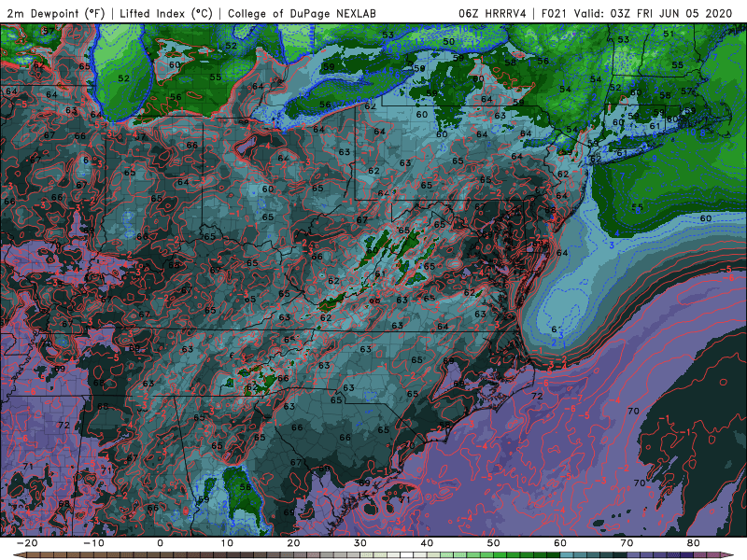The width and height of the screenshot is (747, 560).
Task: Click the "F021" forecast hour label
Action: 554,14
